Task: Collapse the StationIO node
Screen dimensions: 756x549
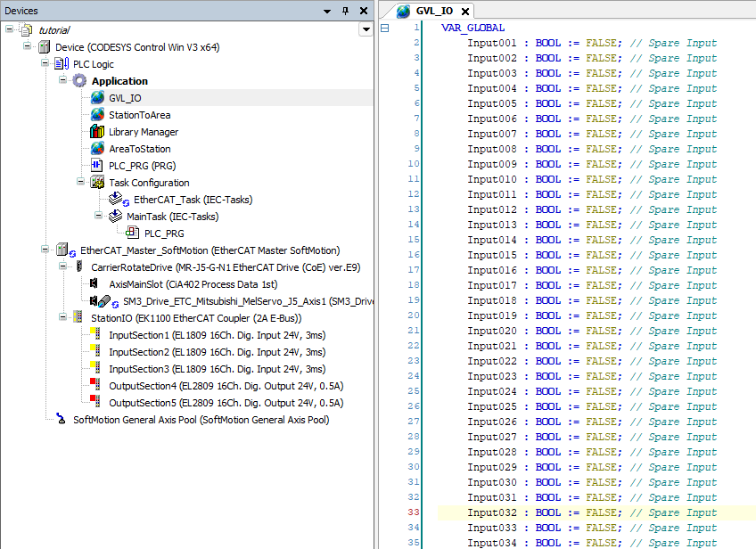Action: point(62,317)
